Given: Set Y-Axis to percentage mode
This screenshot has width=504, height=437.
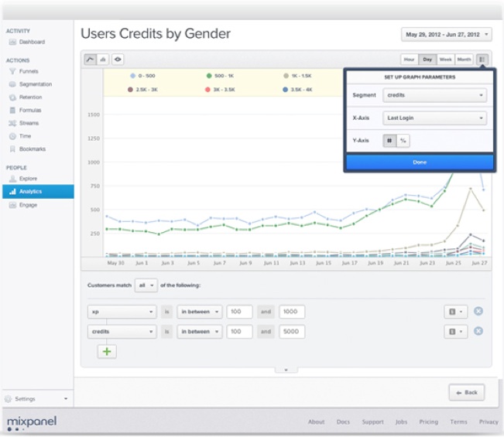Looking at the screenshot, I should (403, 141).
